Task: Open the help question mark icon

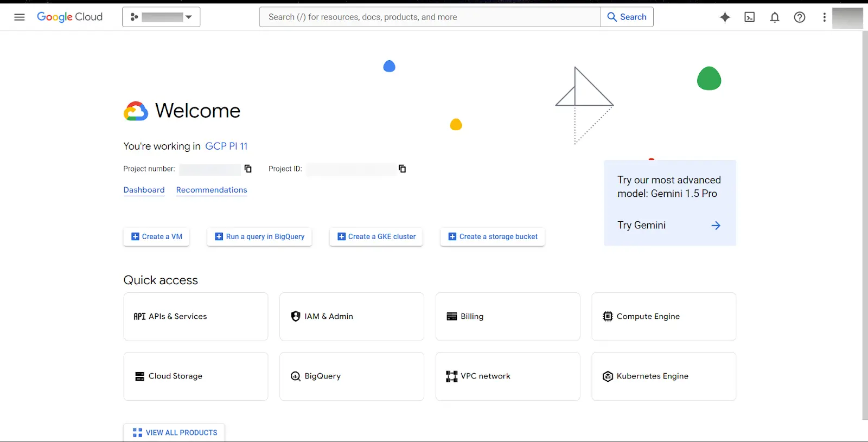Action: (x=800, y=17)
